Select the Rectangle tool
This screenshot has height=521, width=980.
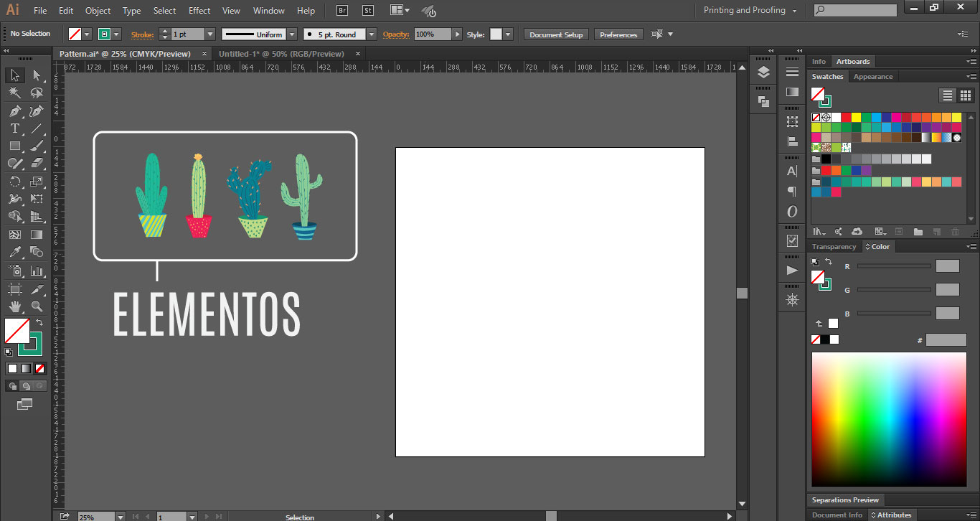(15, 146)
